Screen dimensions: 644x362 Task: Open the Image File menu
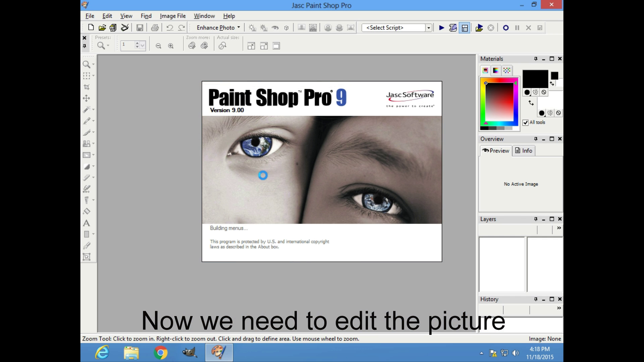pyautogui.click(x=173, y=16)
